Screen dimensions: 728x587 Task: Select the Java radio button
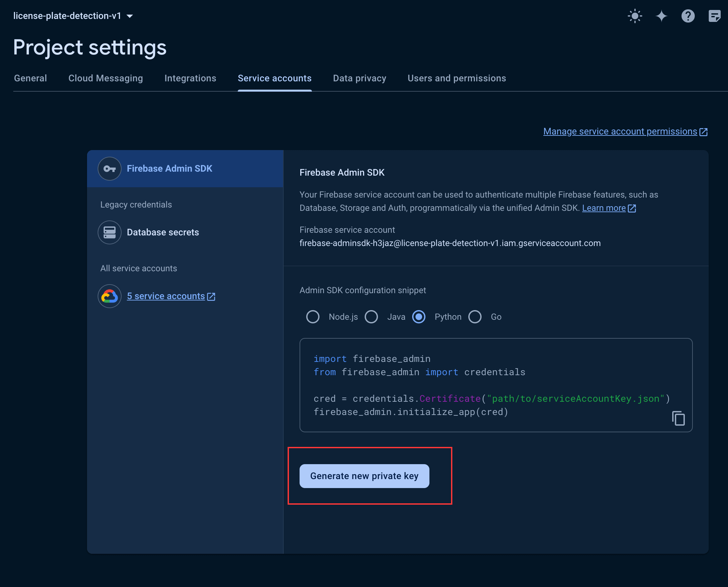pos(371,317)
